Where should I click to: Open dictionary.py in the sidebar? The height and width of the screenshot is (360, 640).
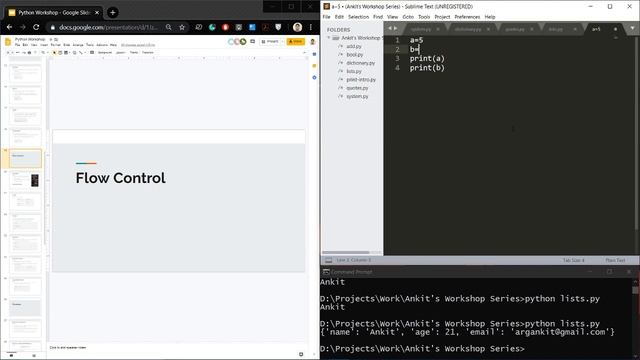360,63
